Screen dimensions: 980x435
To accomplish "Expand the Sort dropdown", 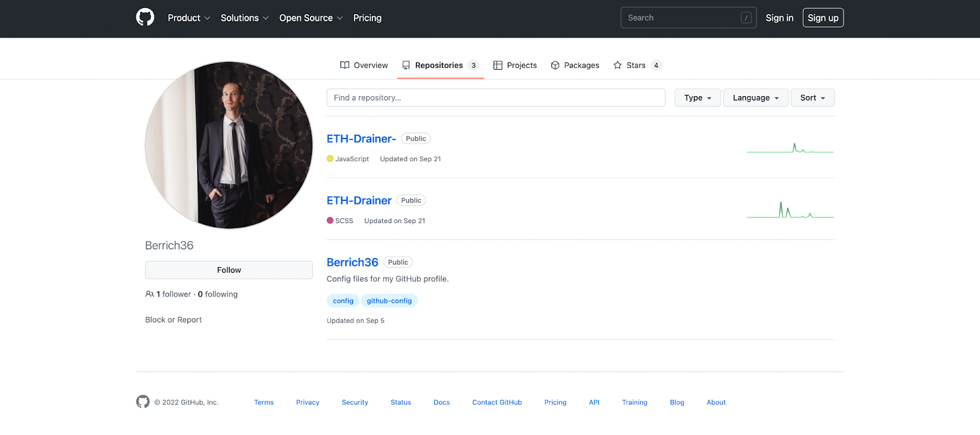I will click(x=813, y=97).
